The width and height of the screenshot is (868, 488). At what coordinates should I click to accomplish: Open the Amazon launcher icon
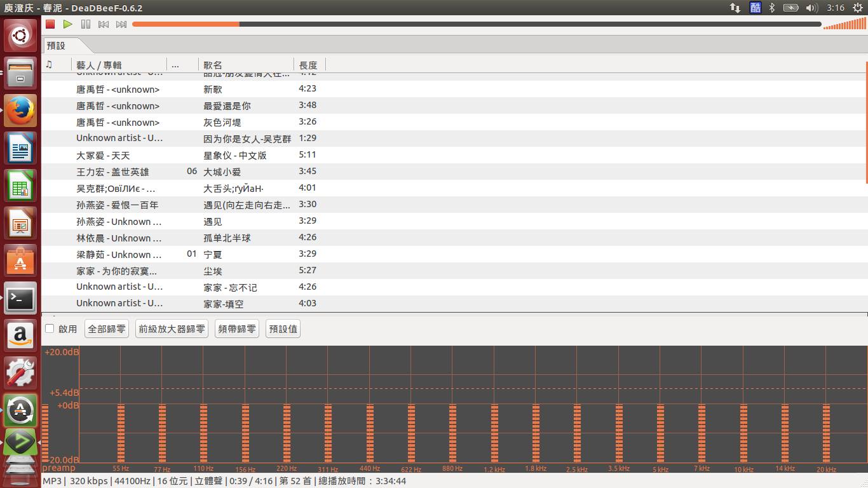(20, 335)
